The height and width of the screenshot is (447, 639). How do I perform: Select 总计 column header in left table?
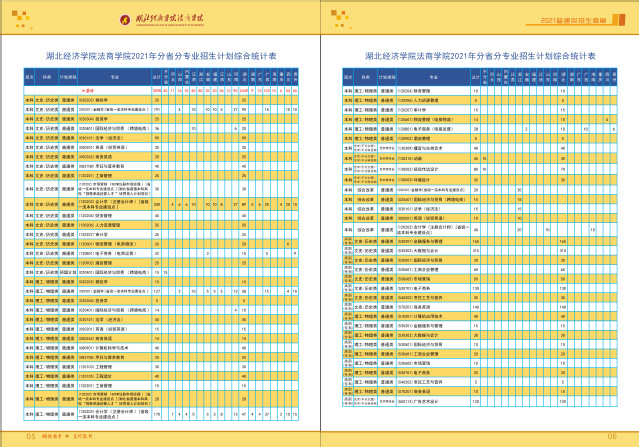[155, 76]
